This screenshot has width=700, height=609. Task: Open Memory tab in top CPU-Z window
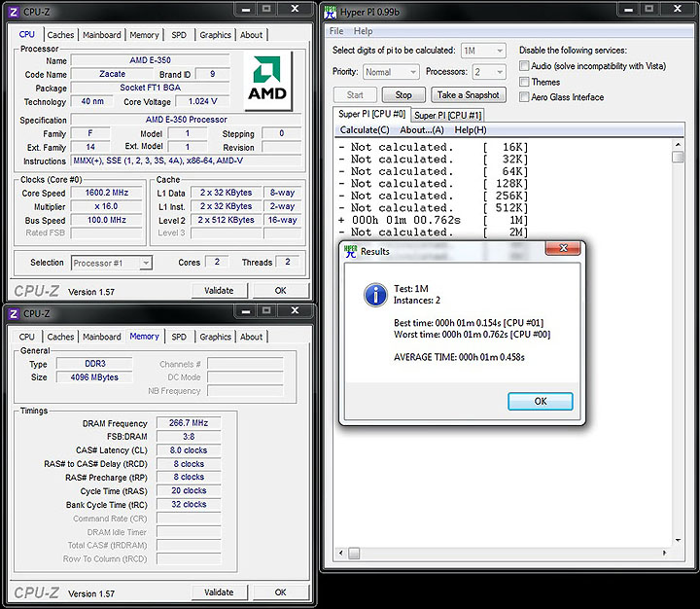click(144, 35)
